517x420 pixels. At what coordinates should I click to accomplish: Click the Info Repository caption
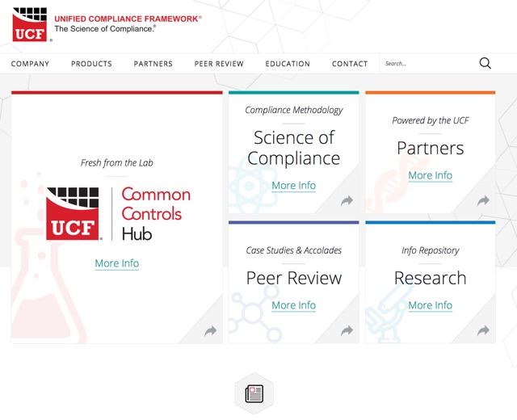click(x=430, y=250)
